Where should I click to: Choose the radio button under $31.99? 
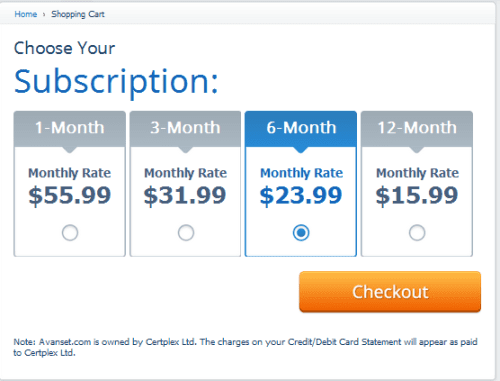[x=186, y=233]
